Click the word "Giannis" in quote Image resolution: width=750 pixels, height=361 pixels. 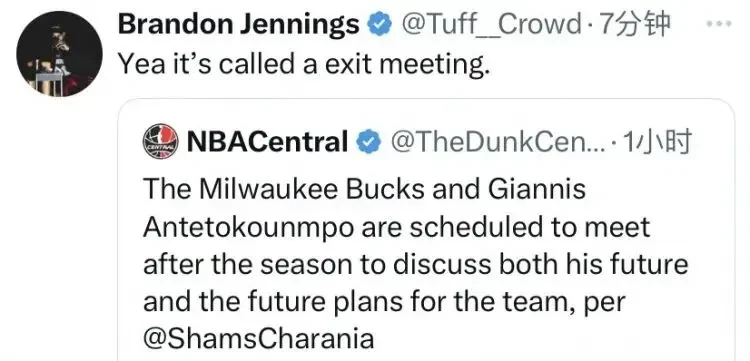pyautogui.click(x=537, y=189)
